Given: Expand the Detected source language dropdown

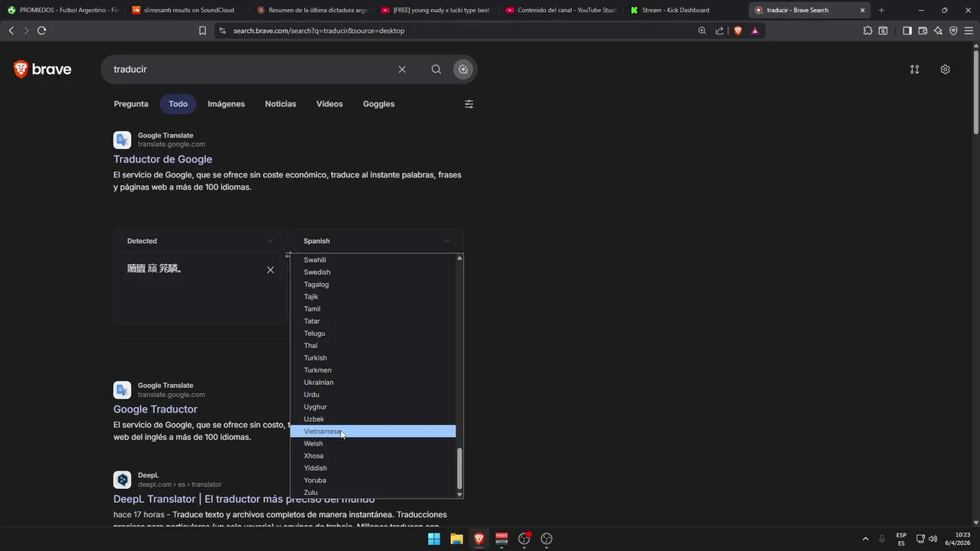Looking at the screenshot, I should (201, 241).
